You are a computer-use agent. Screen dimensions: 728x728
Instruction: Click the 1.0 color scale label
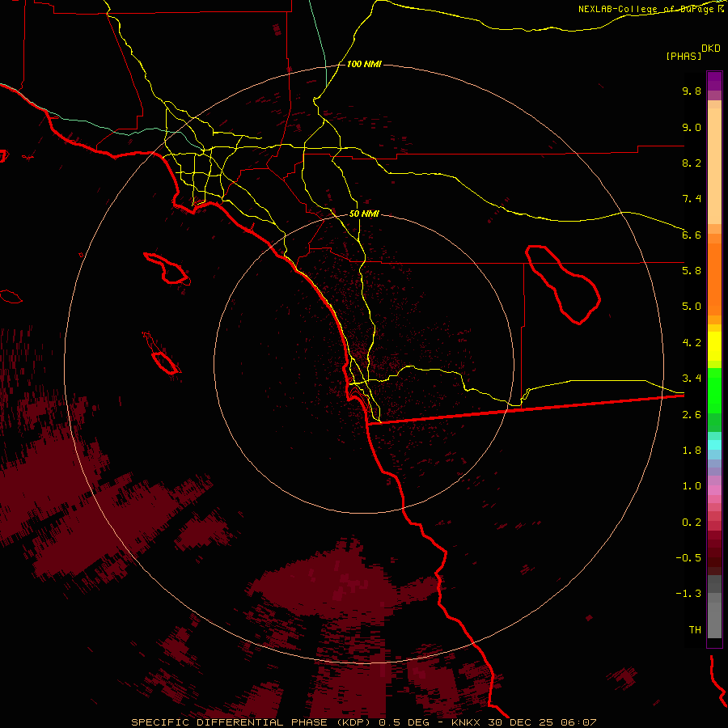click(692, 486)
